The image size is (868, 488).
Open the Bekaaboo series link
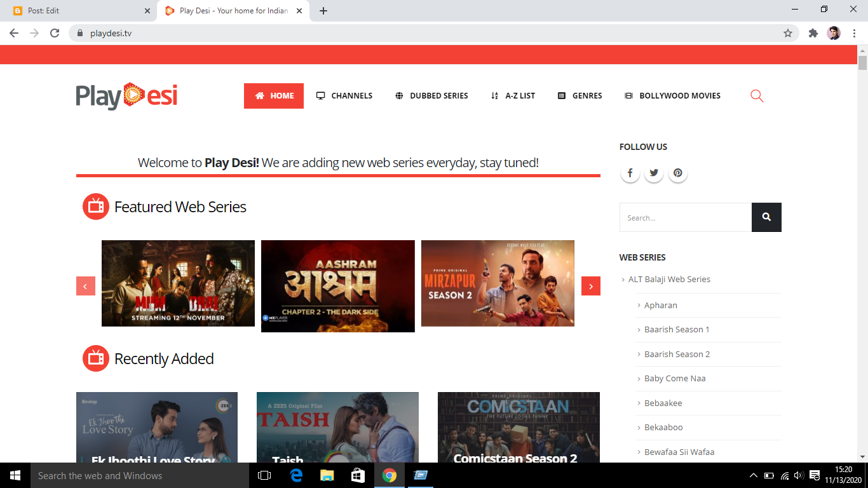663,428
